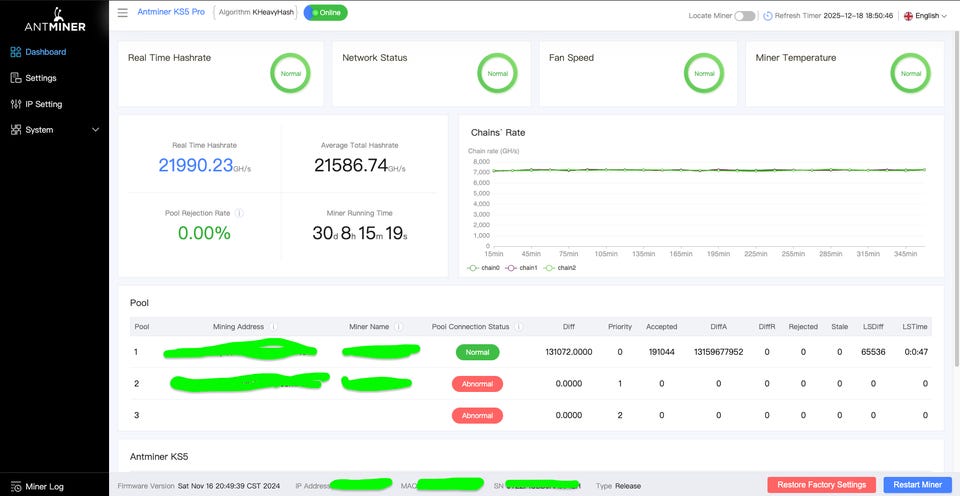Click the 0.00% pool rejection rate
This screenshot has height=496, width=960.
(204, 233)
